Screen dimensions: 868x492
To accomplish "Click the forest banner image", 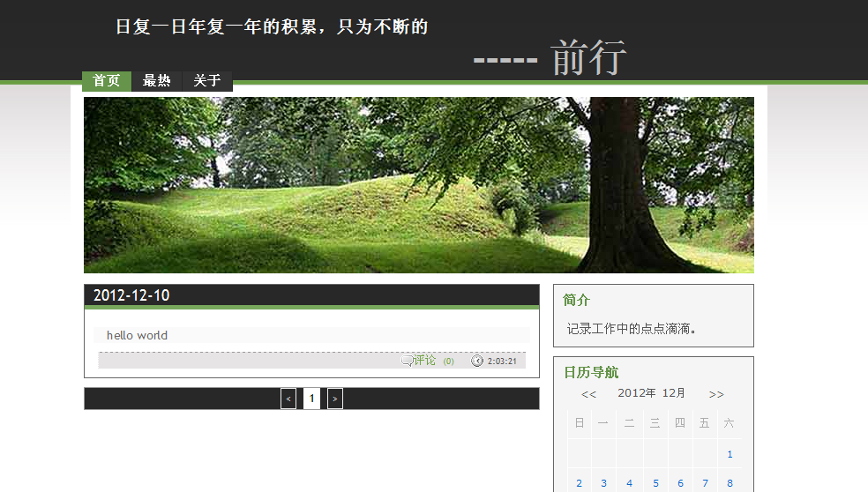I will (x=418, y=185).
